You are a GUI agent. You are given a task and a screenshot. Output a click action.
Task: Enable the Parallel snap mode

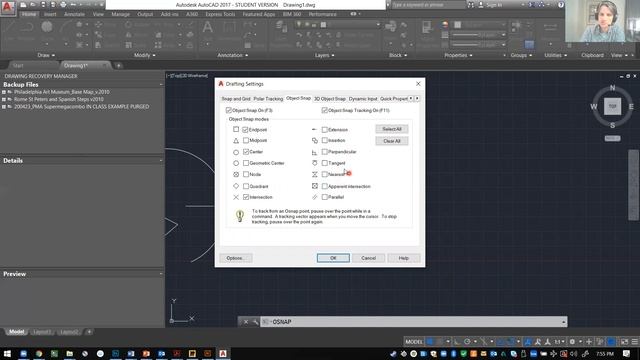tap(324, 197)
